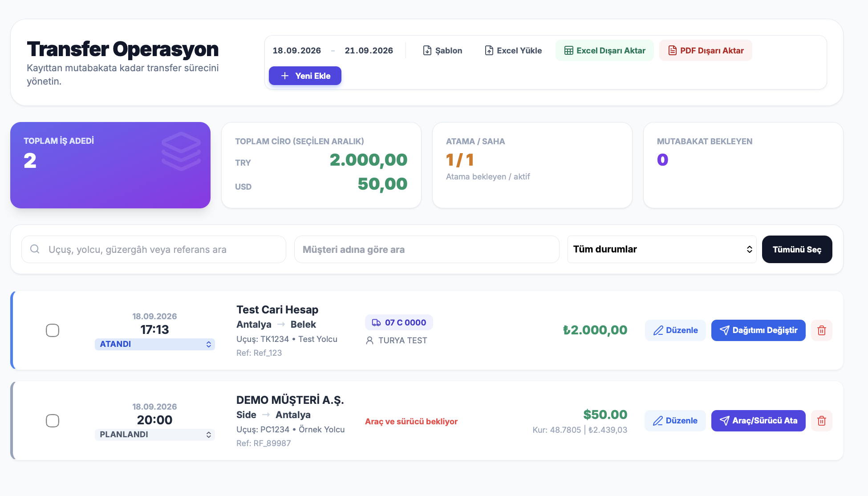This screenshot has height=496, width=868.
Task: Click the document icon in PDF Dışarı Aktar
Action: click(x=672, y=50)
